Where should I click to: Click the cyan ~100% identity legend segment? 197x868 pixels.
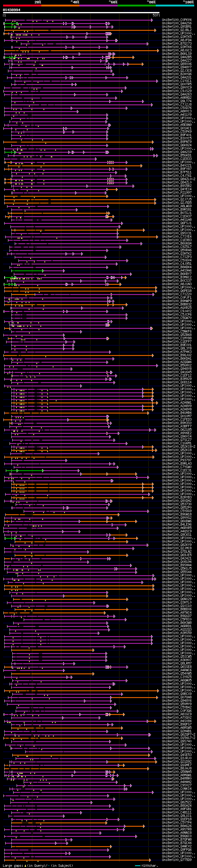175,6
